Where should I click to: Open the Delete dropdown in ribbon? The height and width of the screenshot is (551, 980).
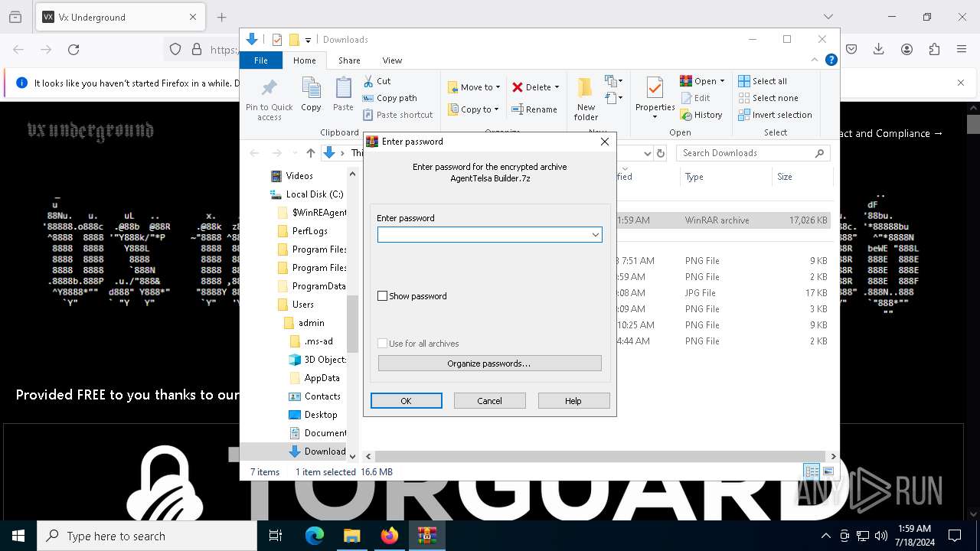pyautogui.click(x=535, y=87)
